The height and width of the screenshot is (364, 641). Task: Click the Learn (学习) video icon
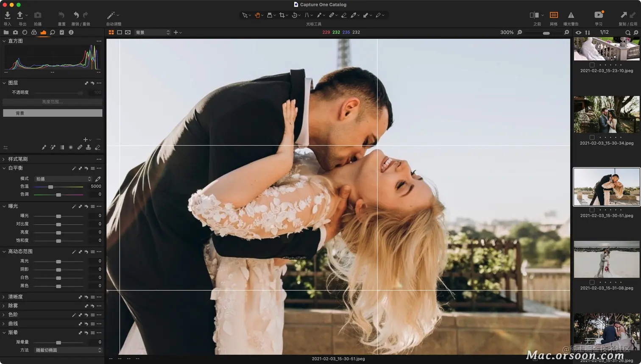click(x=599, y=15)
